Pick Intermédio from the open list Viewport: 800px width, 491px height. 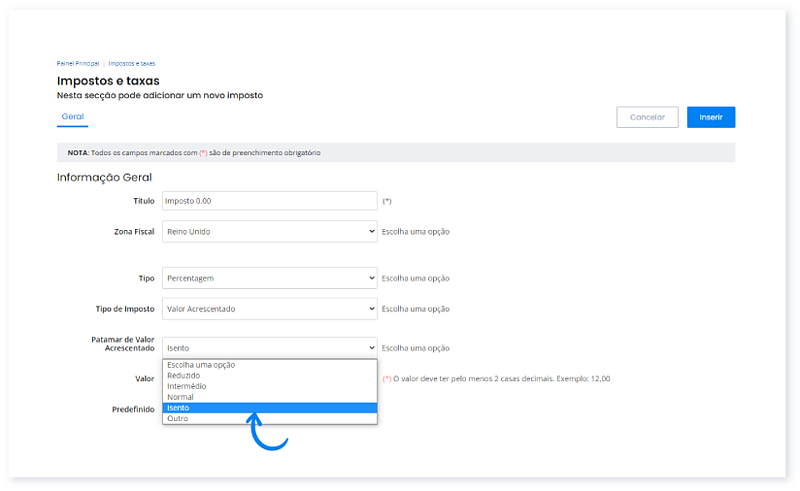tap(188, 387)
